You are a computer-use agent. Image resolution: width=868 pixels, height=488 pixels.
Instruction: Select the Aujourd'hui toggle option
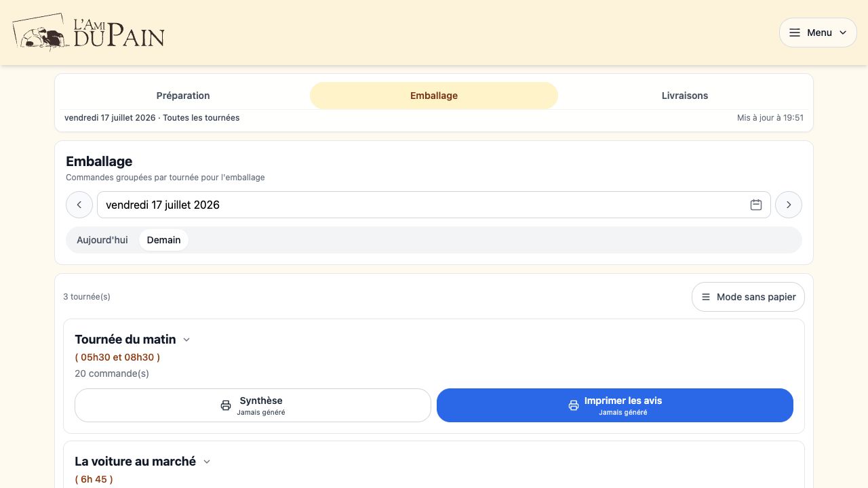coord(102,240)
